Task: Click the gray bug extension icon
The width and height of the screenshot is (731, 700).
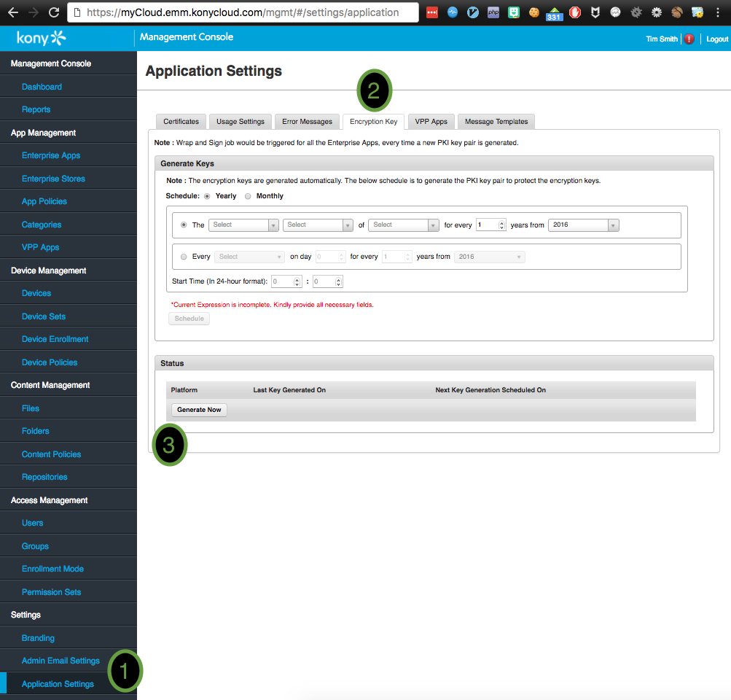Action: pyautogui.click(x=636, y=12)
